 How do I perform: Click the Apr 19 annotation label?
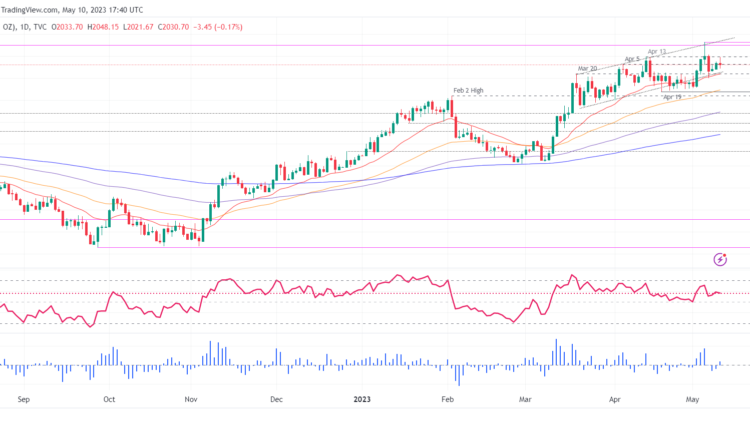tap(672, 97)
